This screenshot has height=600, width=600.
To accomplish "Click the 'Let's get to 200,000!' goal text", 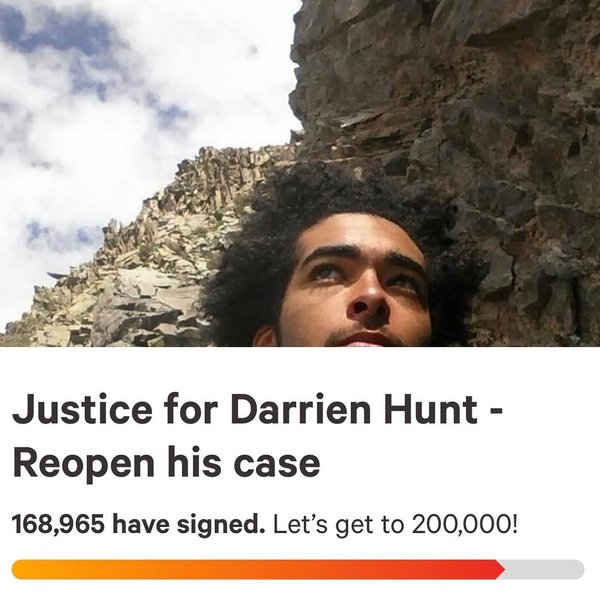I will 396,525.
